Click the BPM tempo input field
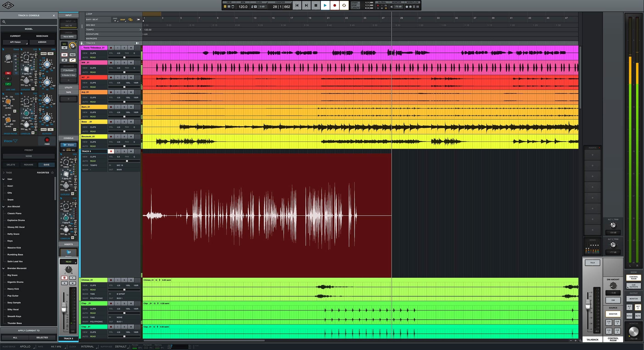644x350 pixels. pos(242,6)
